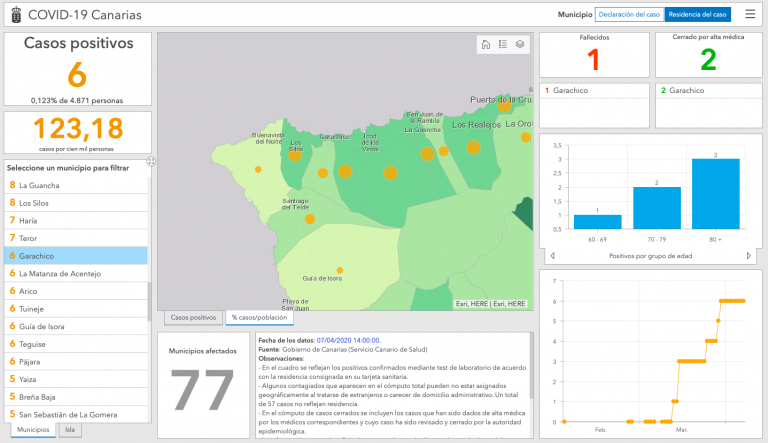
Task: Click the municipality list scrollbar
Action: point(150,300)
